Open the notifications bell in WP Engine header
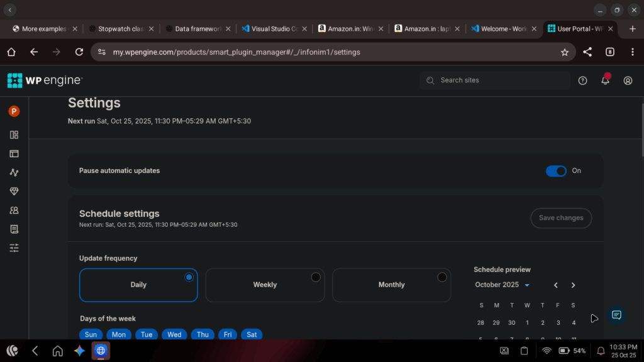Screen dimensions: 644x362 [605, 80]
